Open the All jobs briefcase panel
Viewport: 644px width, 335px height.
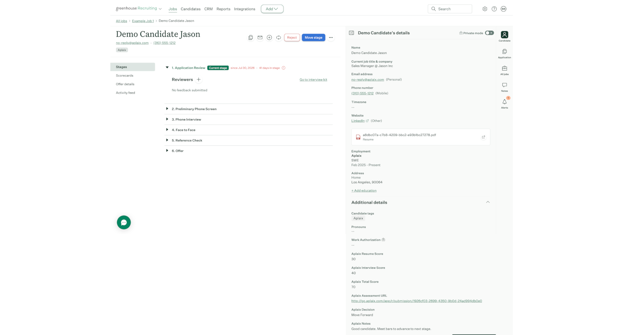(x=504, y=70)
